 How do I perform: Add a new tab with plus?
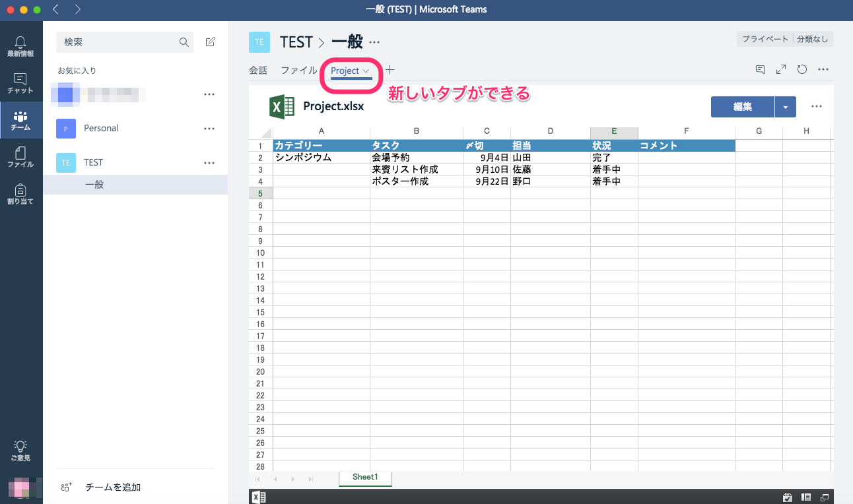click(390, 70)
